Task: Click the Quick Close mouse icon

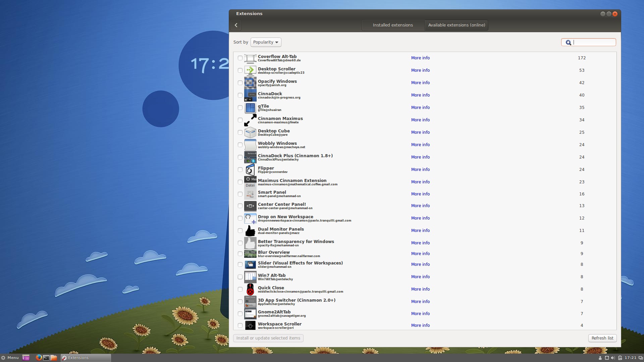Action: click(x=250, y=290)
